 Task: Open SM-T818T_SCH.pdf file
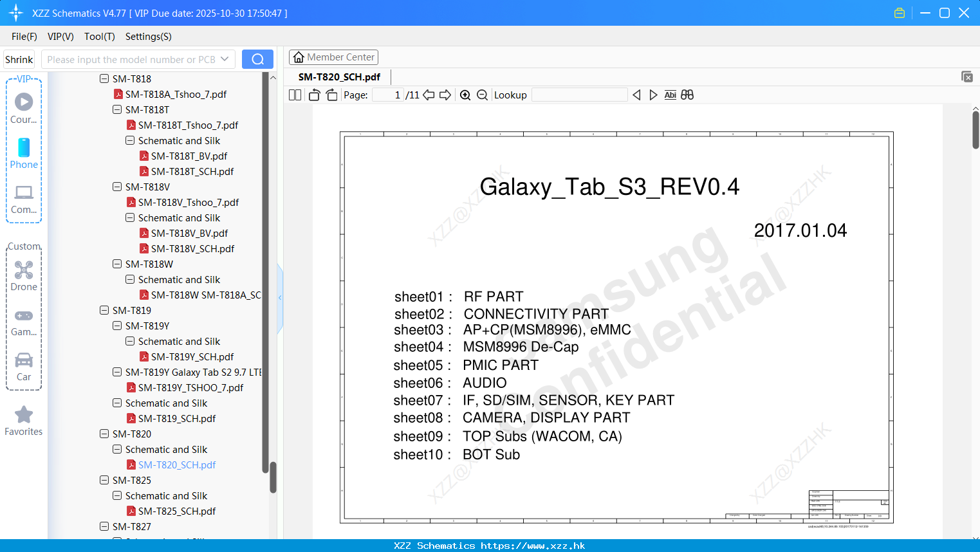(192, 171)
